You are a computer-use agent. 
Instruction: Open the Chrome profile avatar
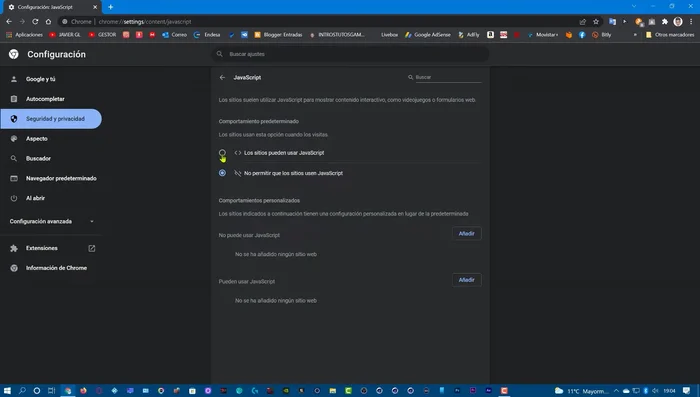point(678,21)
